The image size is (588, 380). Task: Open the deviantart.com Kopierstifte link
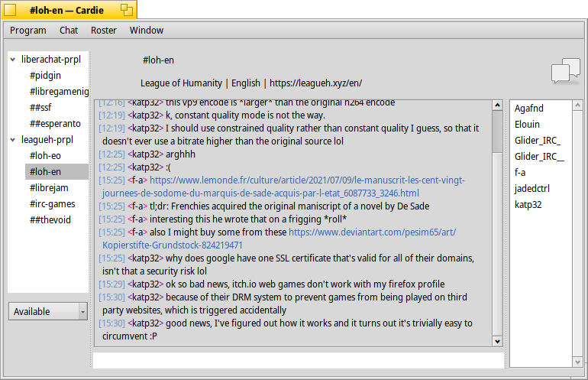[x=279, y=239]
